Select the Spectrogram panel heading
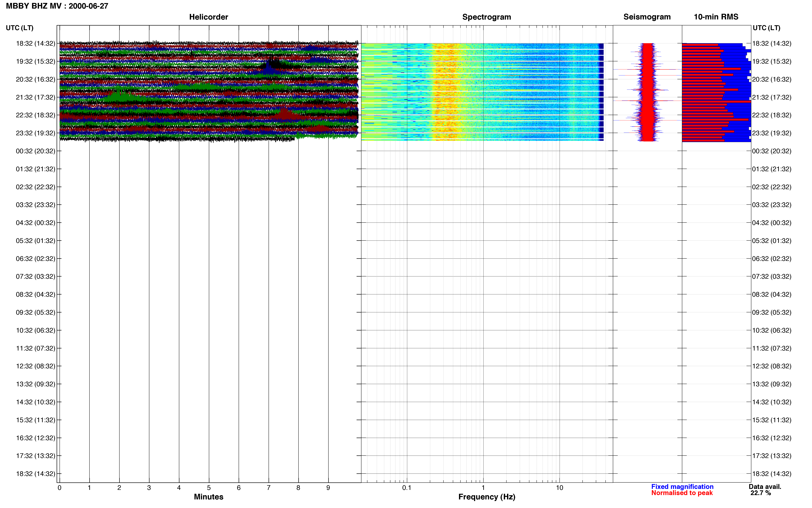The image size is (812, 508). pos(487,17)
